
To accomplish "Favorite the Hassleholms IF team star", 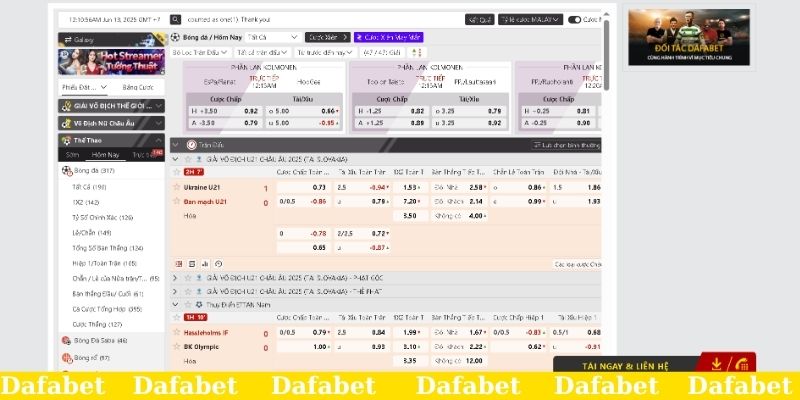I will (177, 333).
